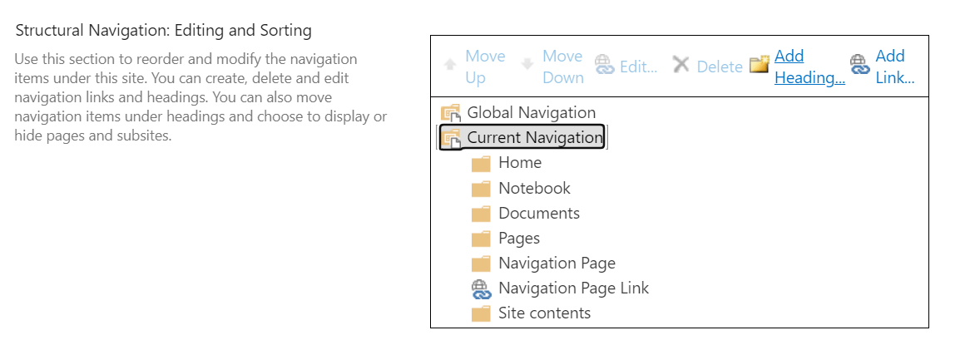The image size is (980, 345).
Task: Select the Site contents item
Action: coord(544,313)
